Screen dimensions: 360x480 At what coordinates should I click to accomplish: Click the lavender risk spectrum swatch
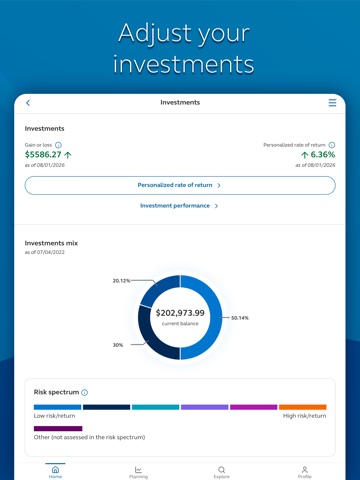(204, 407)
